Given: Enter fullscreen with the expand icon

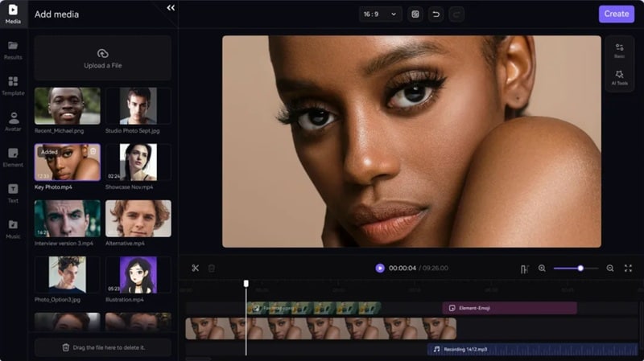Looking at the screenshot, I should (628, 269).
